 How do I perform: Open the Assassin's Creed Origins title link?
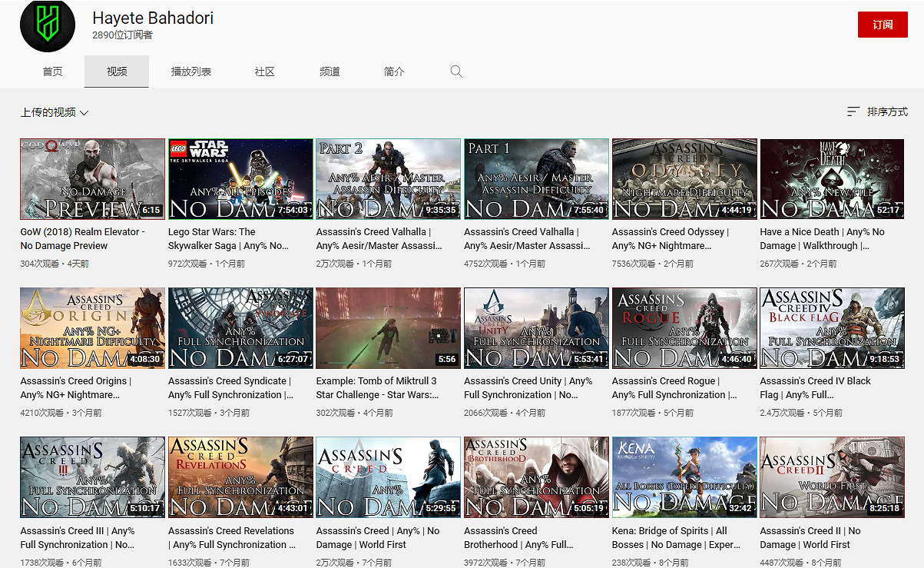[76, 387]
